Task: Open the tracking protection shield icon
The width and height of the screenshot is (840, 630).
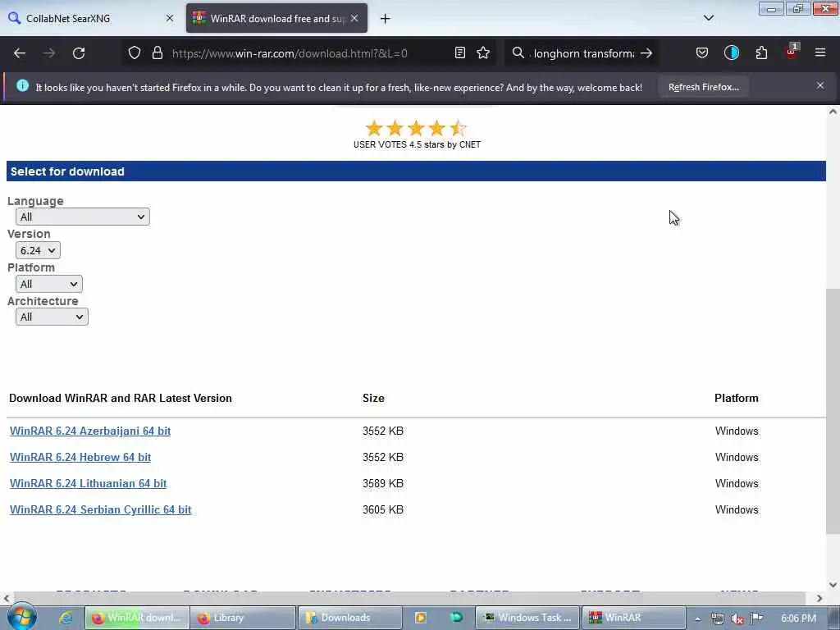Action: point(135,53)
